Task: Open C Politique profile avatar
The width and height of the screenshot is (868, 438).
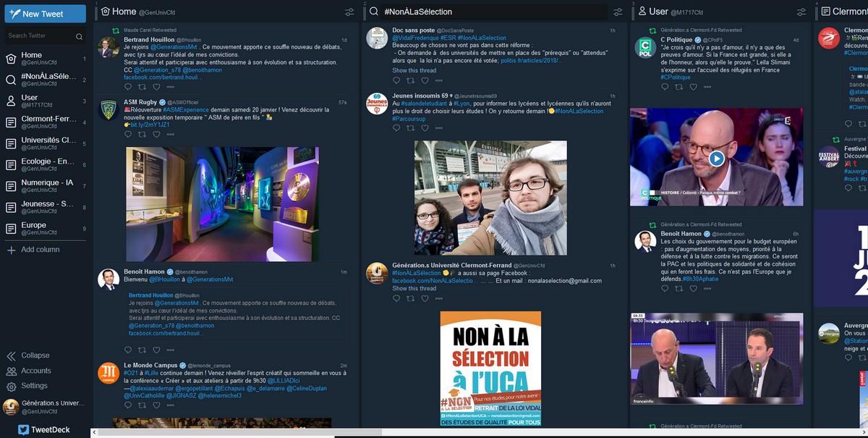Action: pyautogui.click(x=644, y=48)
